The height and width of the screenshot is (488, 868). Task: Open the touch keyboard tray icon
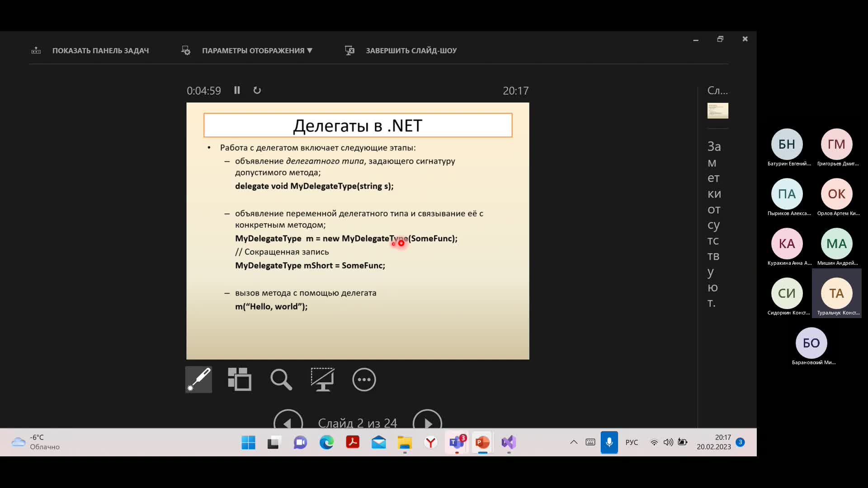coord(590,442)
